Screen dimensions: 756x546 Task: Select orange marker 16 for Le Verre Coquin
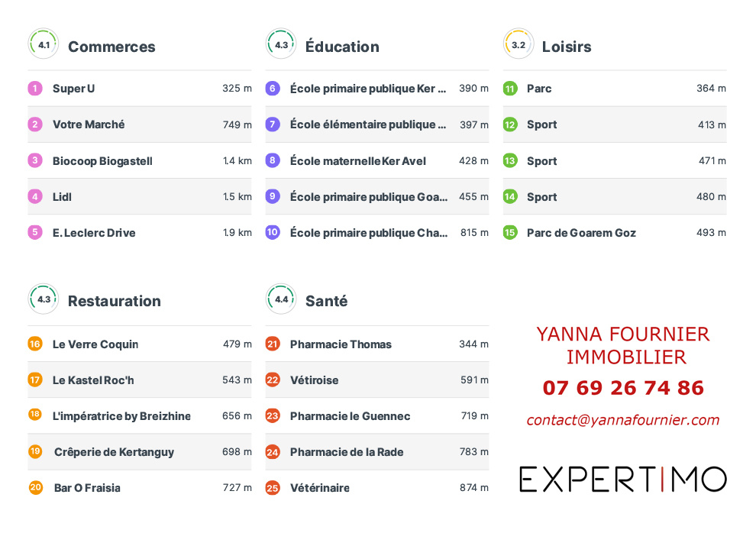[x=35, y=344]
